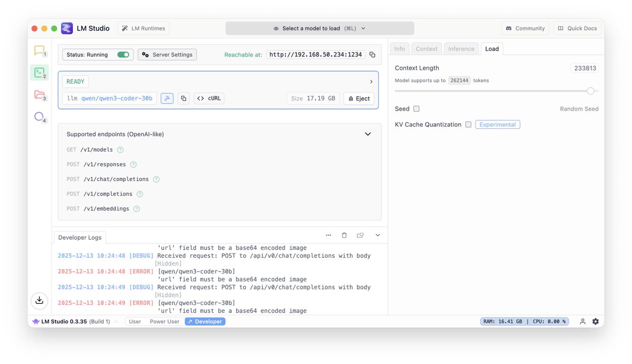Open the My Models folder icon
Image resolution: width=632 pixels, height=364 pixels.
[x=39, y=95]
